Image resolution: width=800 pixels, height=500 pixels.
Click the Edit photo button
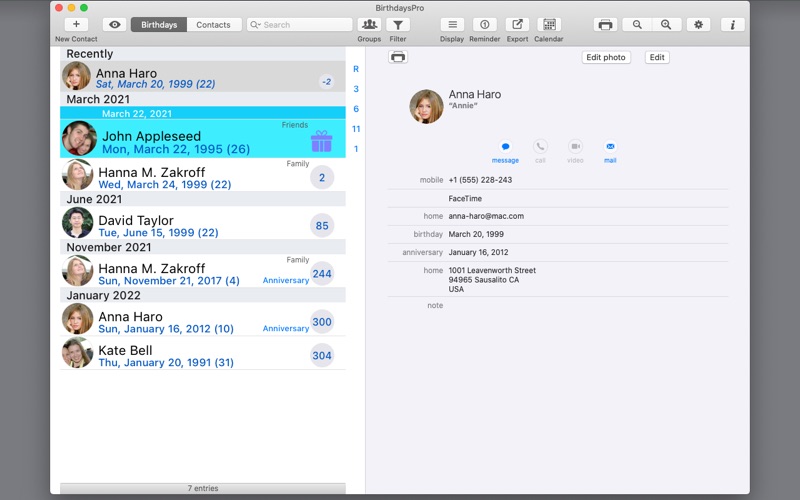coord(606,57)
